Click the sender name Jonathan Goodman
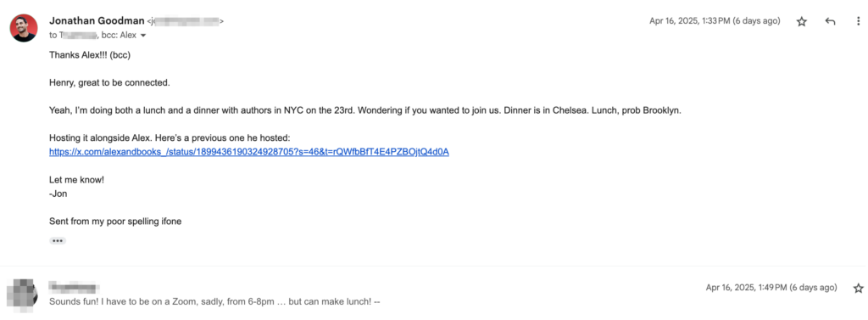 click(x=97, y=21)
